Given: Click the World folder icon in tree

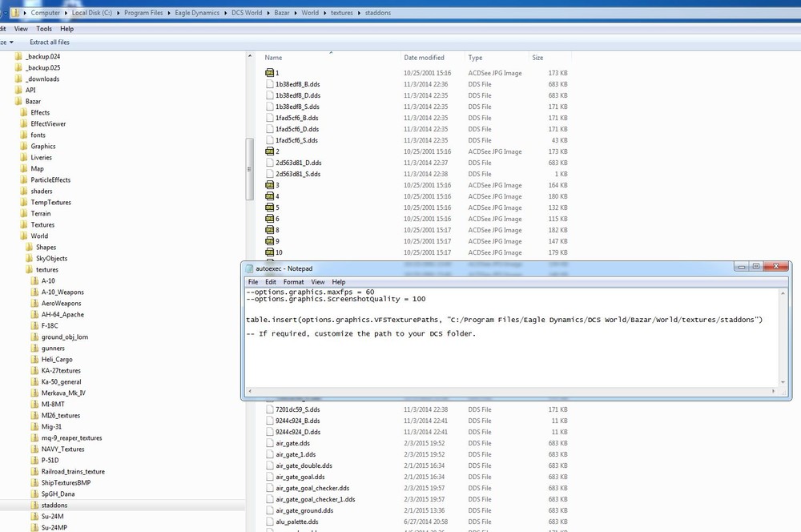Looking at the screenshot, I should pos(24,236).
